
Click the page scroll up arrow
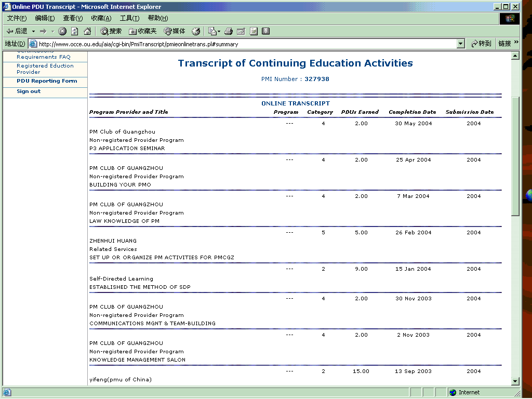(515, 55)
